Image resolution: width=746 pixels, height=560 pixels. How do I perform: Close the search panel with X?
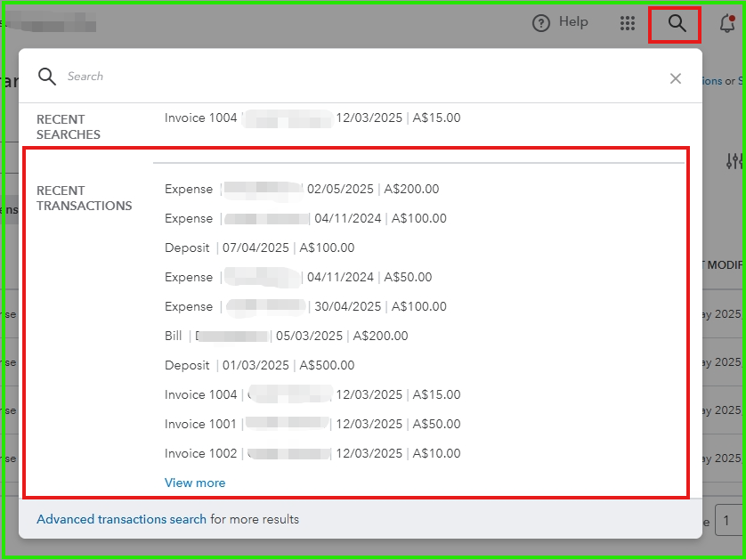pos(675,78)
